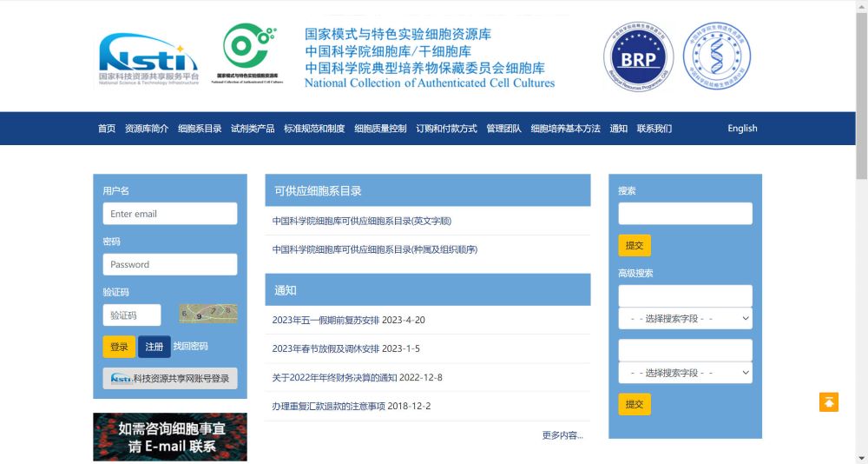This screenshot has width=868, height=464.
Task: Click the green cell culture collection logo
Action: click(249, 52)
